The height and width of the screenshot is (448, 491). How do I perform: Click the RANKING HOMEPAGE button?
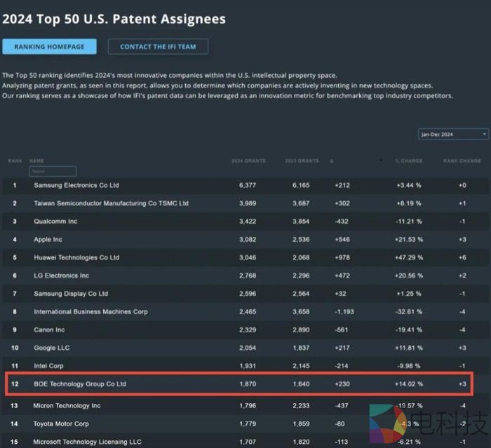point(49,47)
